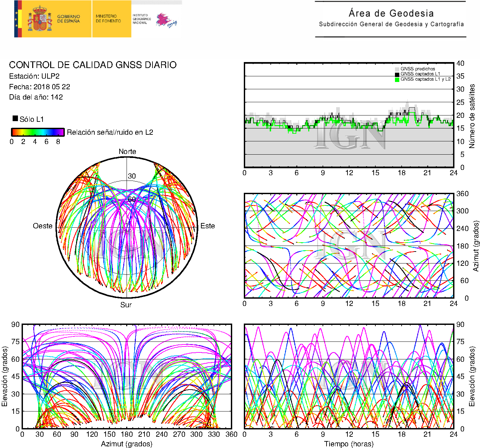Click Subdirección General de Geodesia y Cartografía text
Screen dimensions: 480x448
click(x=391, y=24)
